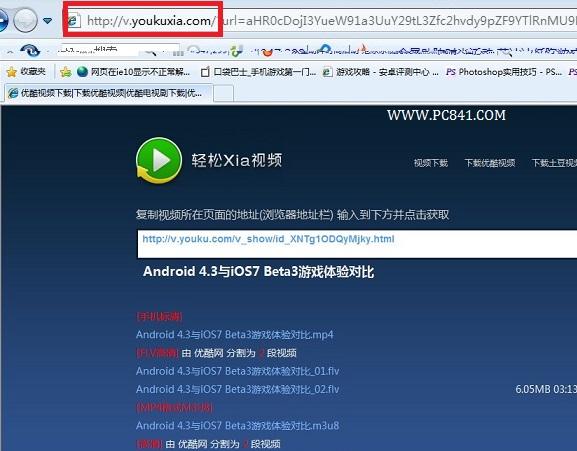Click the page icon beside the 口袋巴士 bookmark
Image resolution: width=577 pixels, height=451 pixels.
[x=205, y=72]
